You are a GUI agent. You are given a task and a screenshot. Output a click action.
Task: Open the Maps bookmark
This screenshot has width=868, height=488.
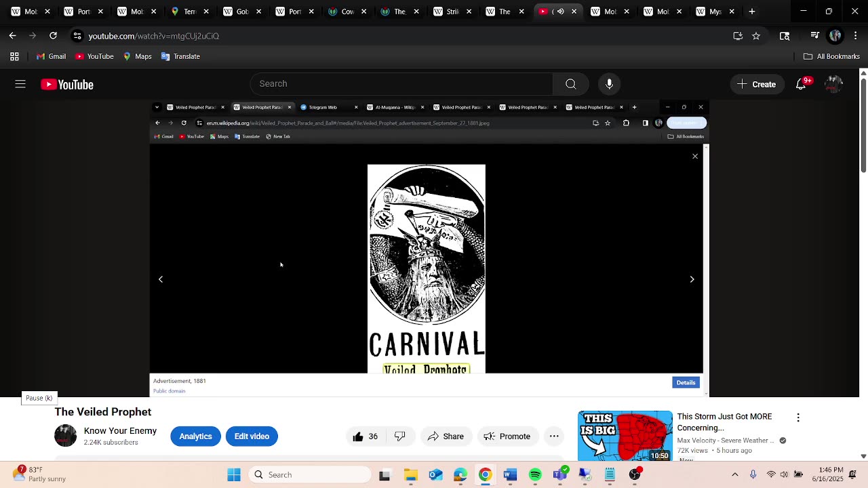pyautogui.click(x=137, y=56)
